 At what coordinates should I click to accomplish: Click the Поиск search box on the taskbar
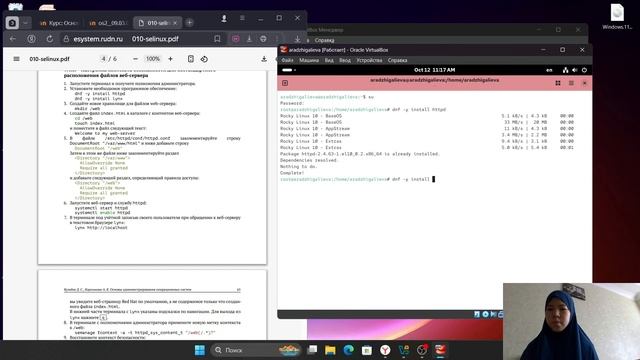pos(255,350)
